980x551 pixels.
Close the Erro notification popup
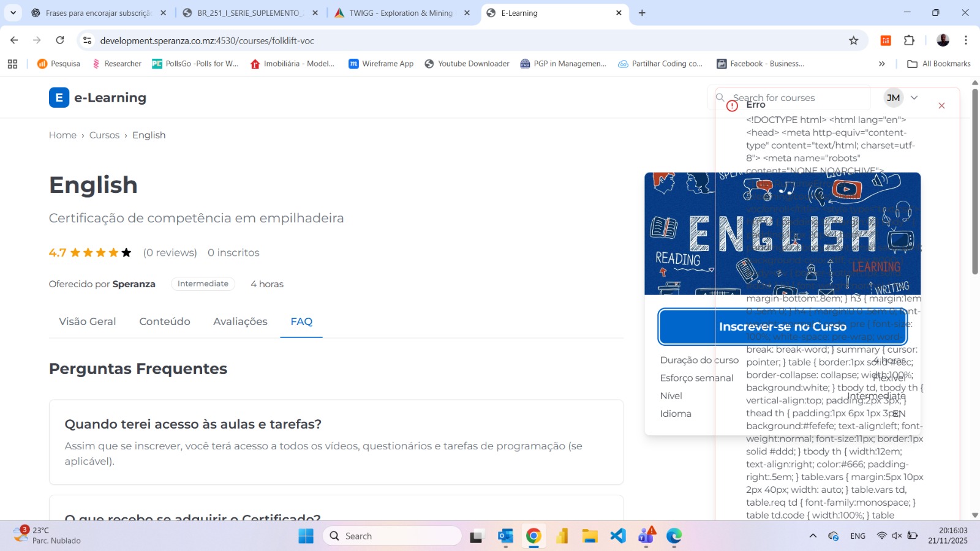click(x=941, y=106)
